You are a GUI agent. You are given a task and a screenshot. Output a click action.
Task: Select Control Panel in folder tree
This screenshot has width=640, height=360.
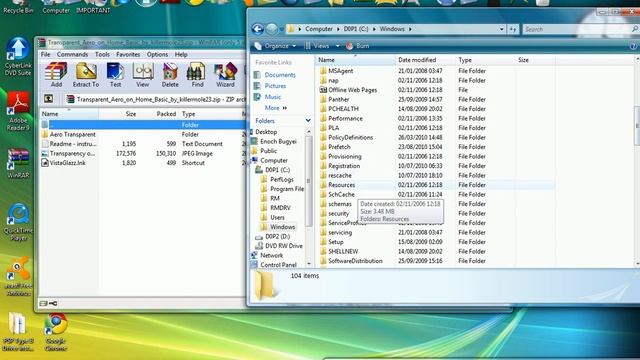(x=274, y=265)
